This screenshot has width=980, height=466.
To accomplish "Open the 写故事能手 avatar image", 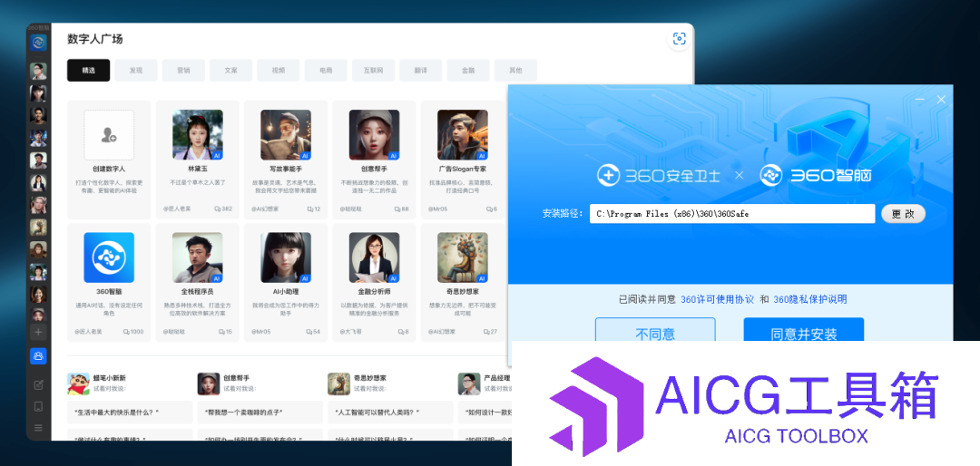I will 286,135.
